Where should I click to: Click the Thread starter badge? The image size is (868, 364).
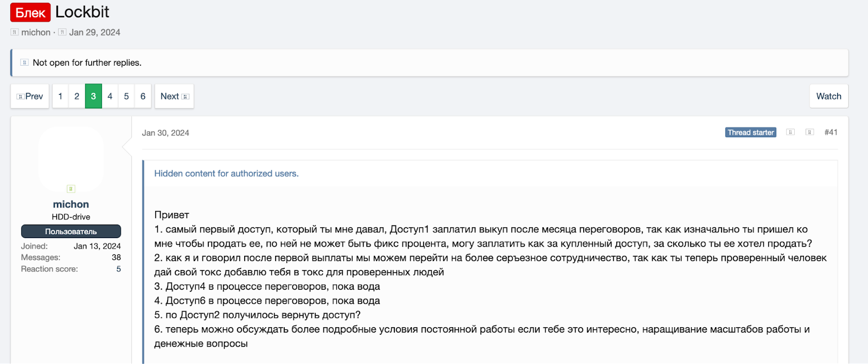751,132
